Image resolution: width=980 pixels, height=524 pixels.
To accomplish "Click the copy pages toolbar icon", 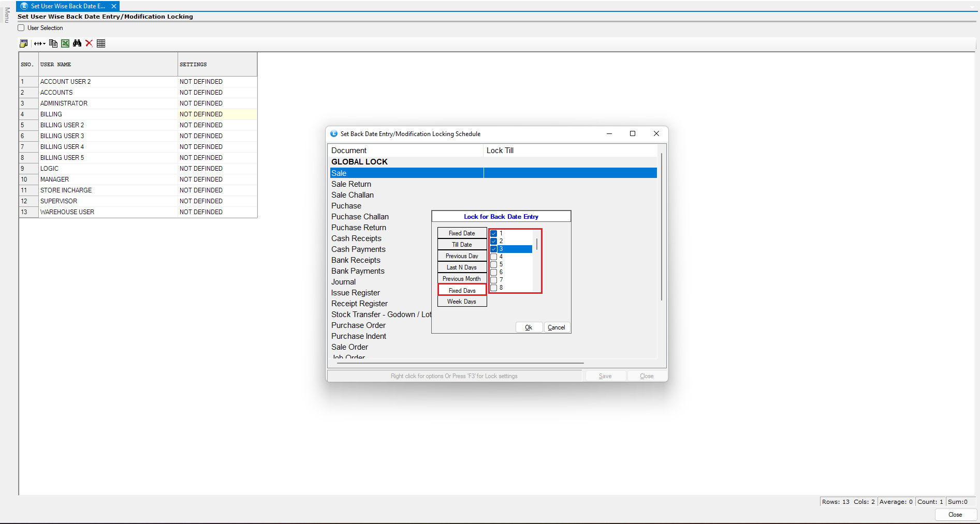I will 53,43.
